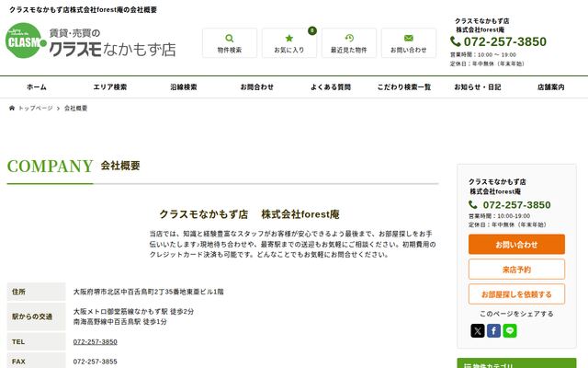This screenshot has height=368, width=588.
Task: Click トップページ breadcrumb link
Action: [36, 109]
